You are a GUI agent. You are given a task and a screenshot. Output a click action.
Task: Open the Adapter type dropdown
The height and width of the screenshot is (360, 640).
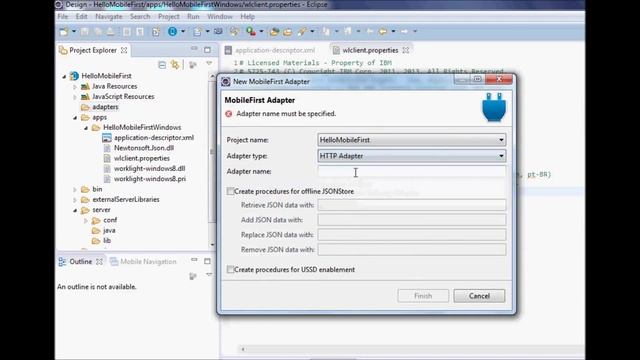point(411,156)
